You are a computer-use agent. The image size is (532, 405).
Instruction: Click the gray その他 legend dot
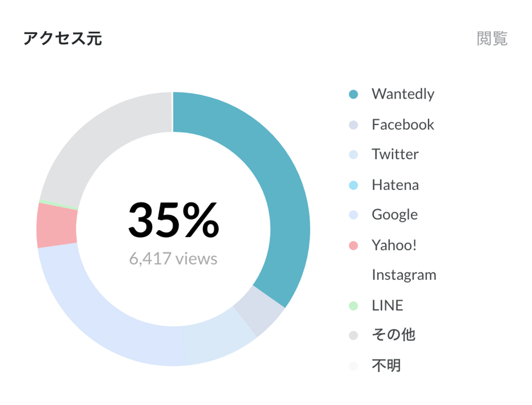pyautogui.click(x=353, y=335)
